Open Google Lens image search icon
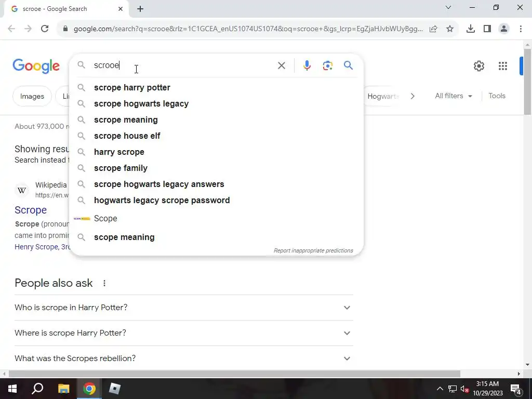 pyautogui.click(x=327, y=65)
